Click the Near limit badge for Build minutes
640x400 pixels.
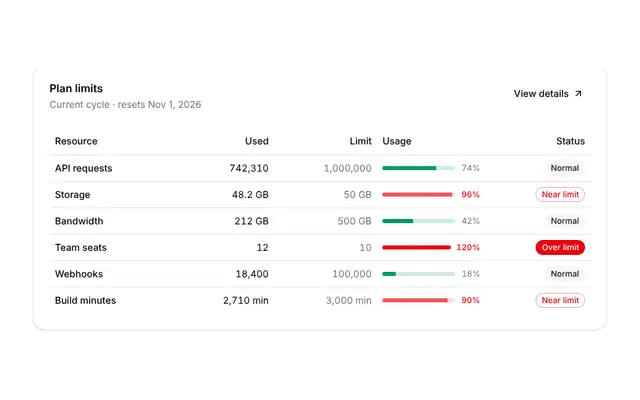point(560,300)
